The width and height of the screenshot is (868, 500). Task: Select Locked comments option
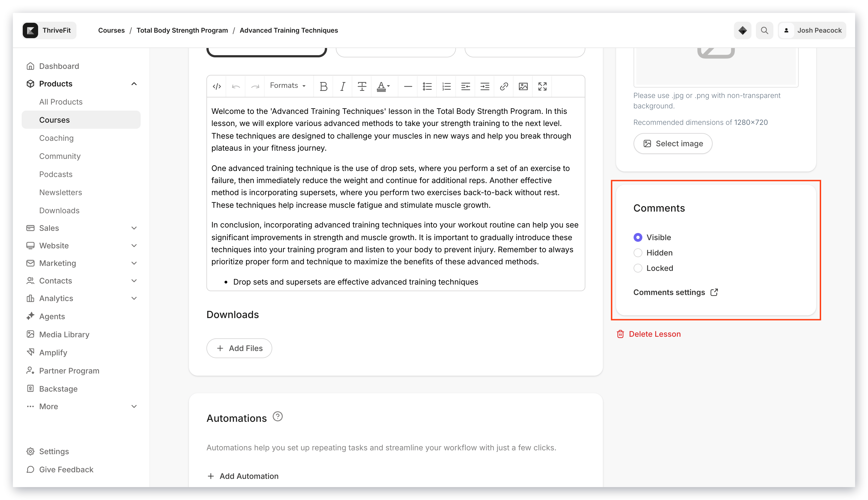point(637,268)
